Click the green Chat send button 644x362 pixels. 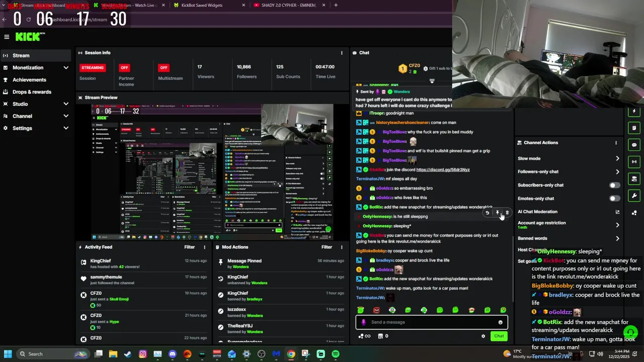pyautogui.click(x=499, y=336)
